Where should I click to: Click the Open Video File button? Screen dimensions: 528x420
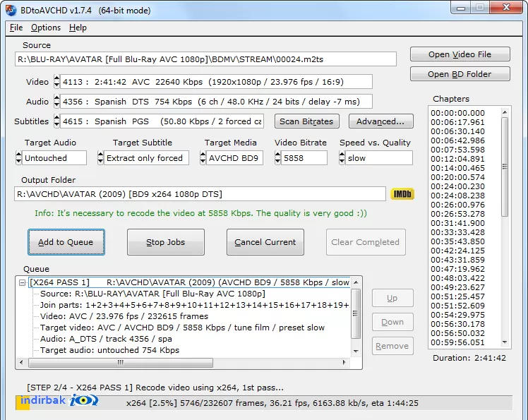[460, 54]
